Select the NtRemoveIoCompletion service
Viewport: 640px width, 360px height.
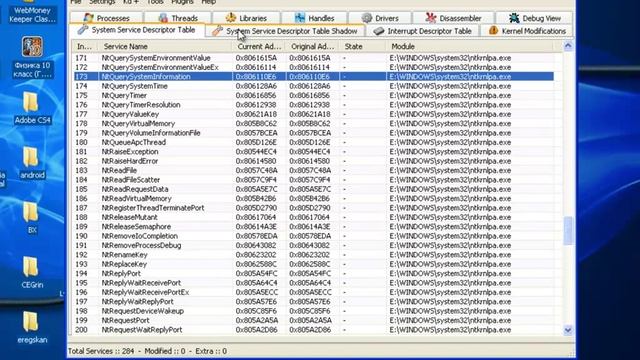tap(313, 236)
